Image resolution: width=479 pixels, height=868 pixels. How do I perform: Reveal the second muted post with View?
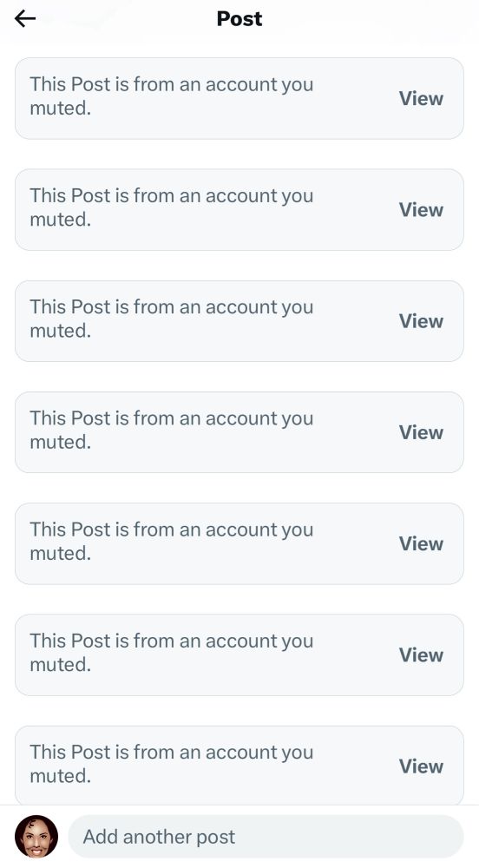click(421, 210)
